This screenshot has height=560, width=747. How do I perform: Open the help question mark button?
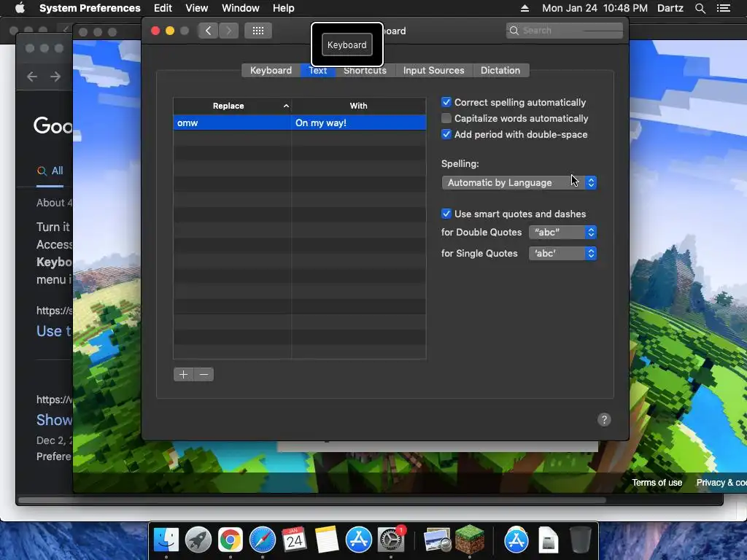coord(604,419)
